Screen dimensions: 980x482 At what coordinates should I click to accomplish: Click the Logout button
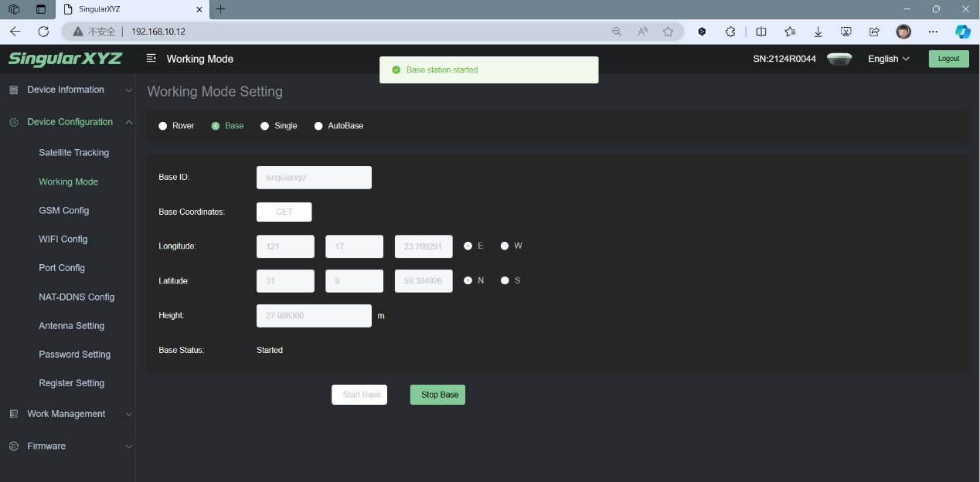[948, 59]
